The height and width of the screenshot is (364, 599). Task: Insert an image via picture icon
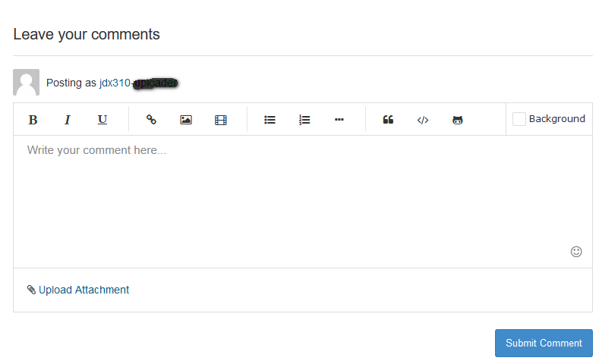coord(186,120)
